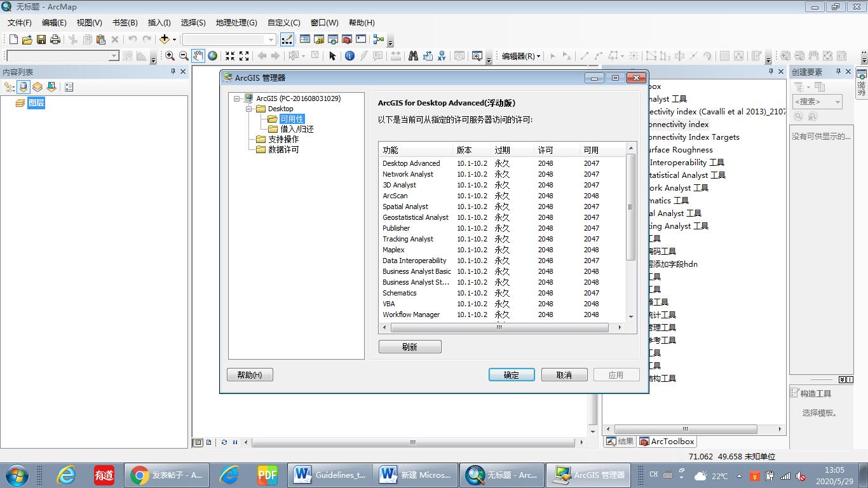Open the red ArcToolbox toolbar icon

(347, 39)
